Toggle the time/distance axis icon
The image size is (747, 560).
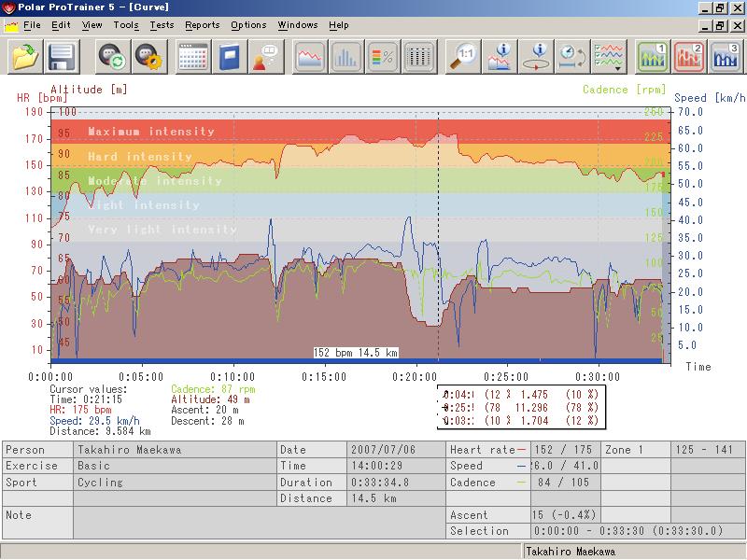pos(572,57)
